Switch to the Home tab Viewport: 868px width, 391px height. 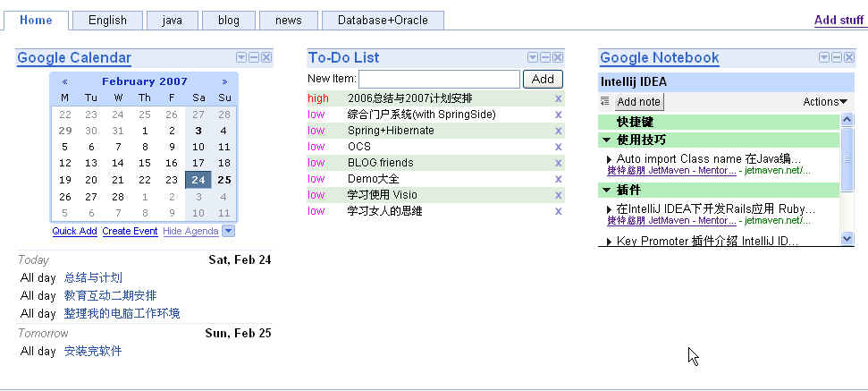coord(36,20)
